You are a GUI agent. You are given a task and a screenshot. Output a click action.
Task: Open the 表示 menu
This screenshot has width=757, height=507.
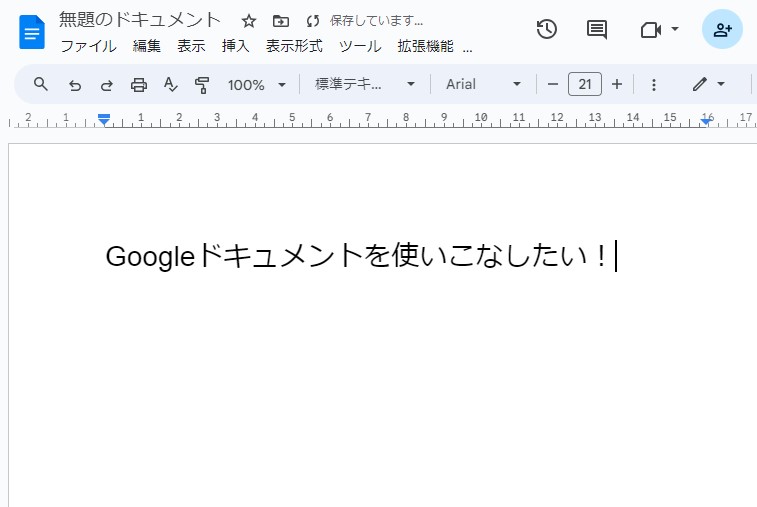(191, 46)
